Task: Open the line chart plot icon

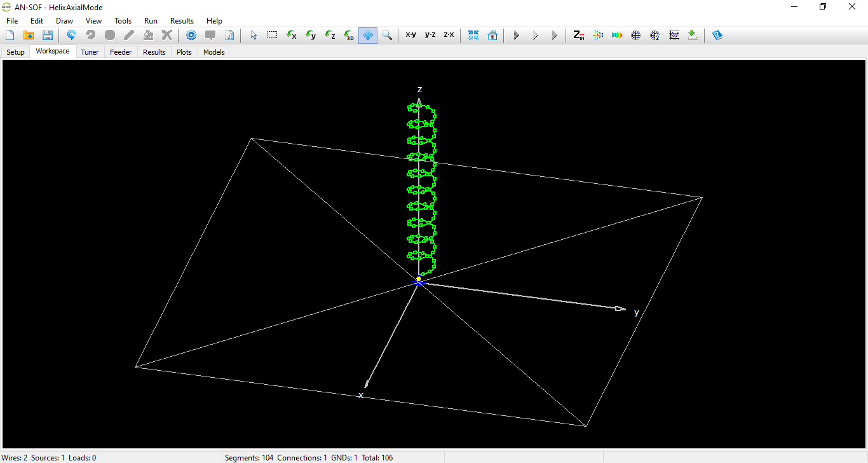Action: click(x=674, y=35)
